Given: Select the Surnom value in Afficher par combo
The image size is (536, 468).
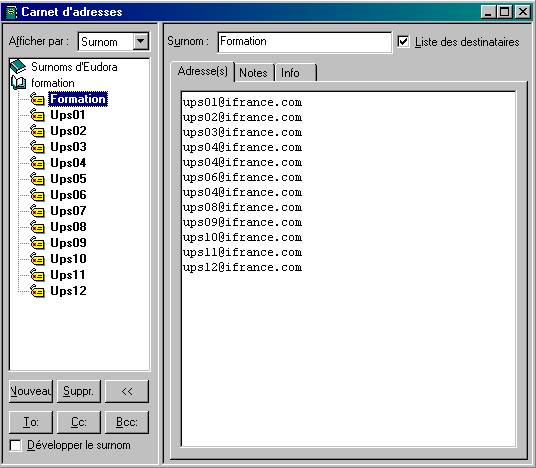Looking at the screenshot, I should click(105, 42).
